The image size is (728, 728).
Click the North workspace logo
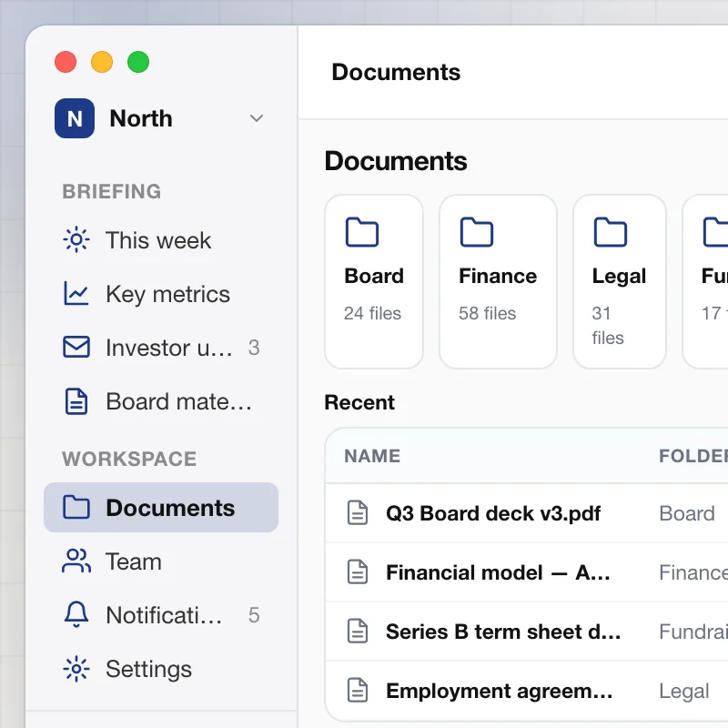tap(75, 118)
